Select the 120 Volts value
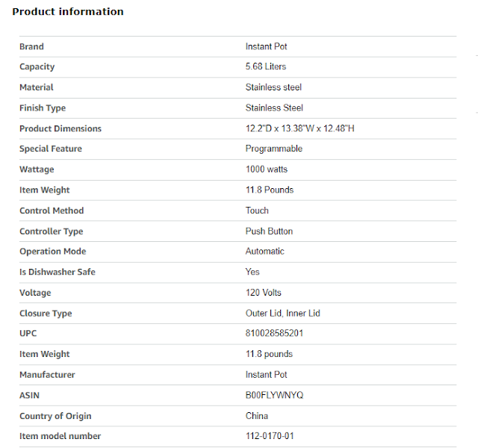Viewport: 478px width, 448px height. 264,293
